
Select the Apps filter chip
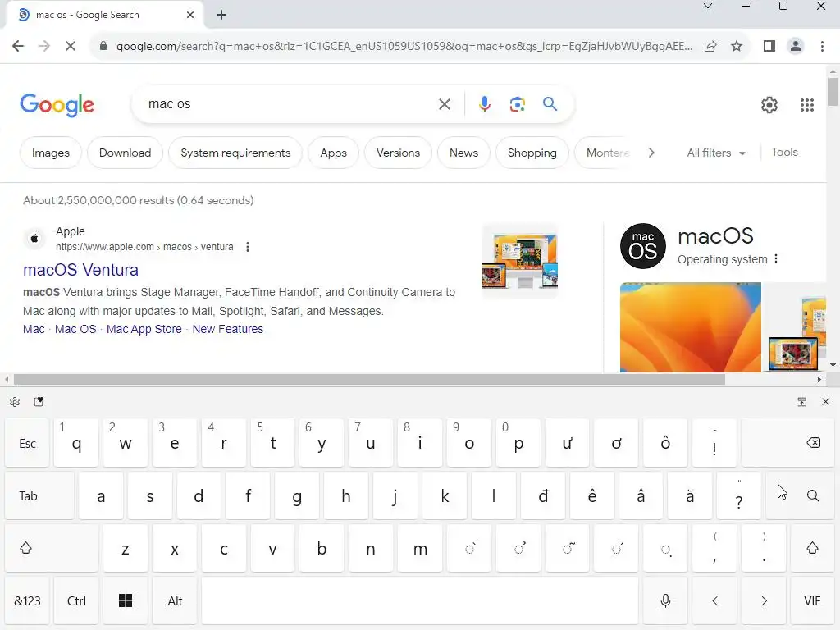tap(333, 153)
